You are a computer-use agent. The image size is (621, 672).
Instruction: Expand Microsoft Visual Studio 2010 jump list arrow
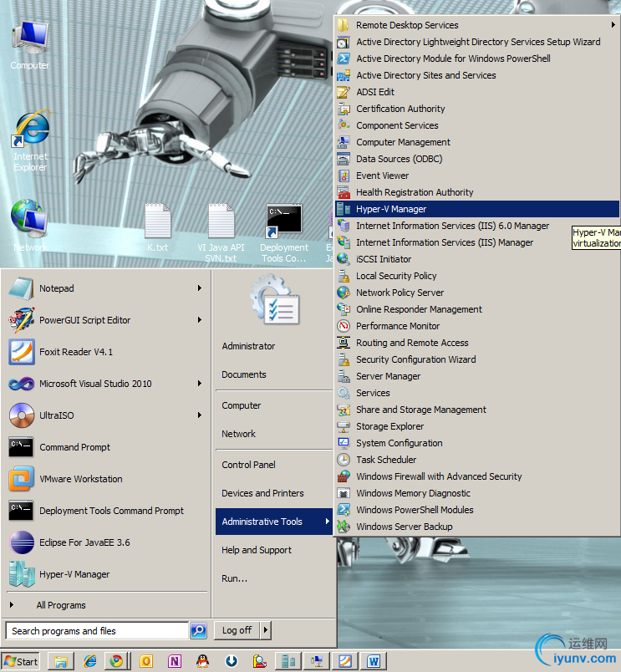point(199,383)
